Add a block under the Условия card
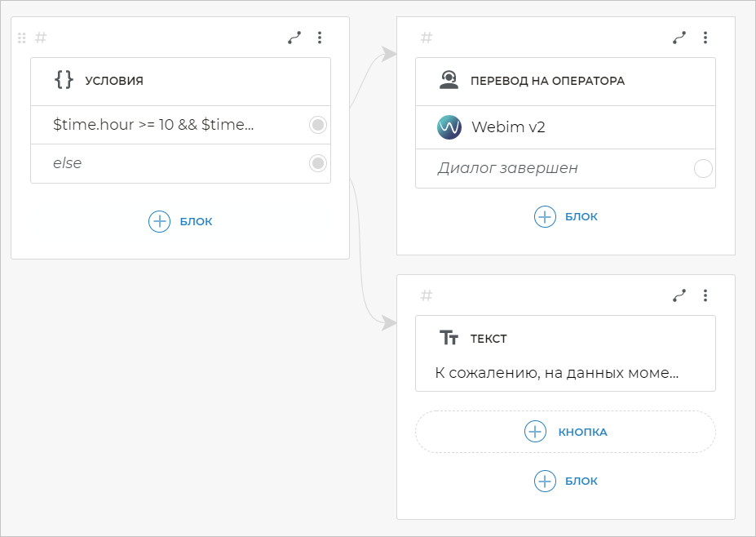 tap(180, 221)
